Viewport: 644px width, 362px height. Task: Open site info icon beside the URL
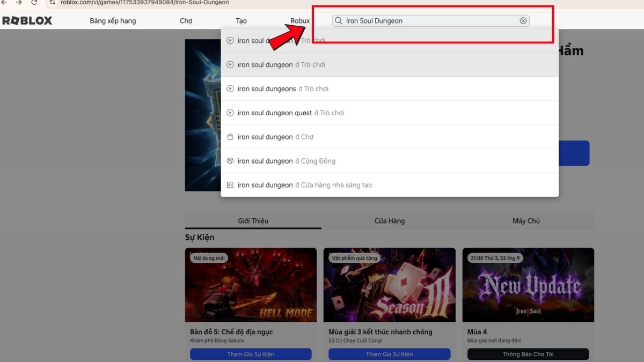52,3
